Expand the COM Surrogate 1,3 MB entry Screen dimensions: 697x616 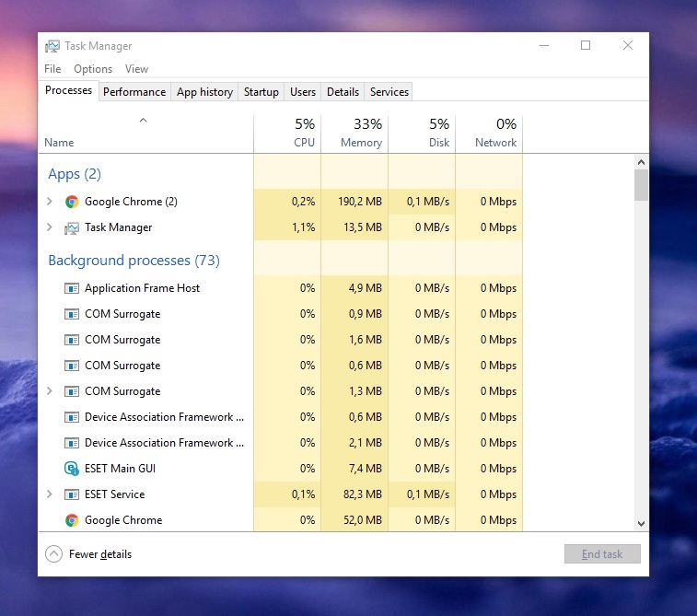click(50, 391)
